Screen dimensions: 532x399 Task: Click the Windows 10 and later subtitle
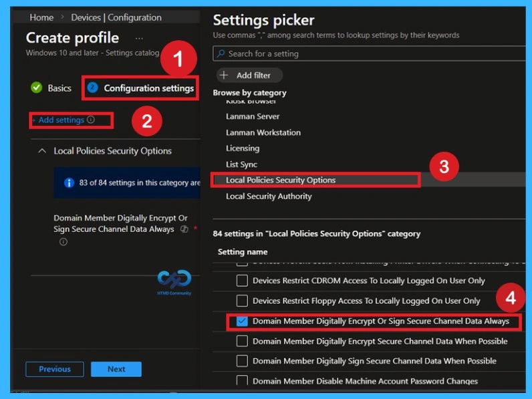click(92, 53)
